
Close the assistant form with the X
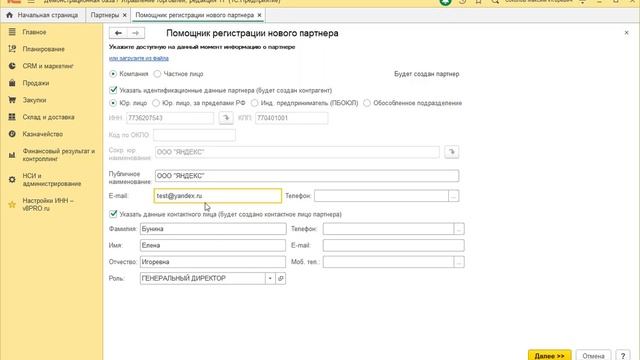627,33
